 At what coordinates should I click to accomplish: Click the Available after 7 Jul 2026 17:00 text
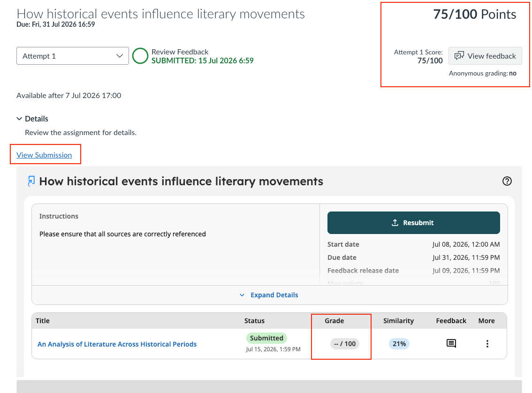pyautogui.click(x=69, y=96)
